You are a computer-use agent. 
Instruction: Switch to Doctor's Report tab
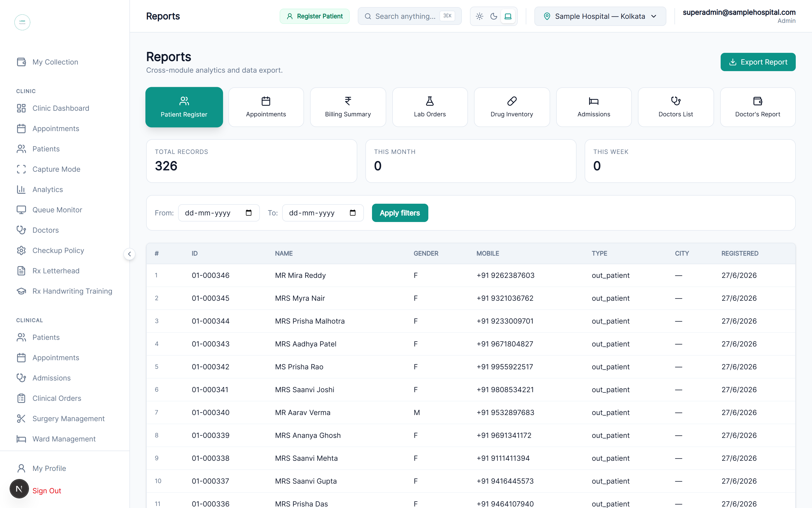point(758,107)
